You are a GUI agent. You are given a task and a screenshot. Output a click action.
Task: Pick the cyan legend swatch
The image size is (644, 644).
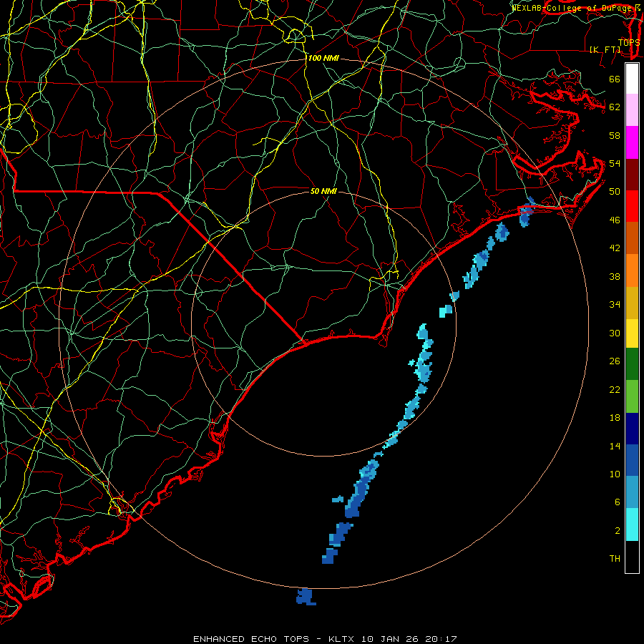click(632, 525)
